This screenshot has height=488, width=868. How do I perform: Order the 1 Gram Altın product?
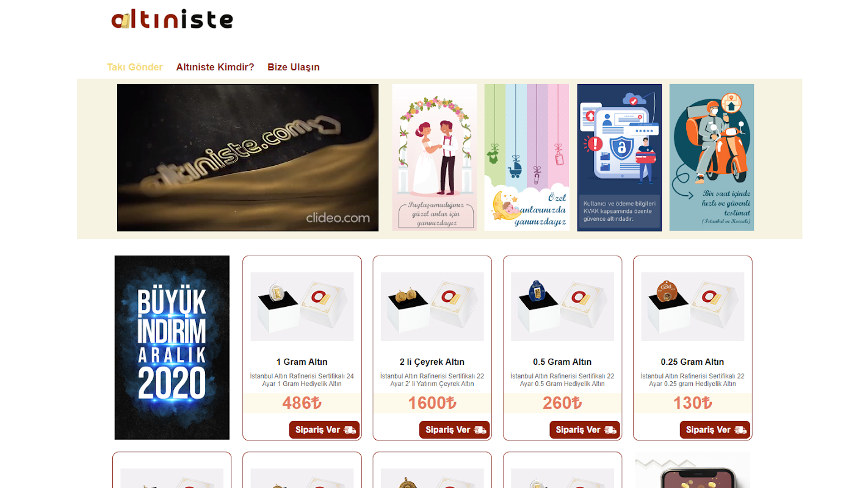(x=324, y=429)
